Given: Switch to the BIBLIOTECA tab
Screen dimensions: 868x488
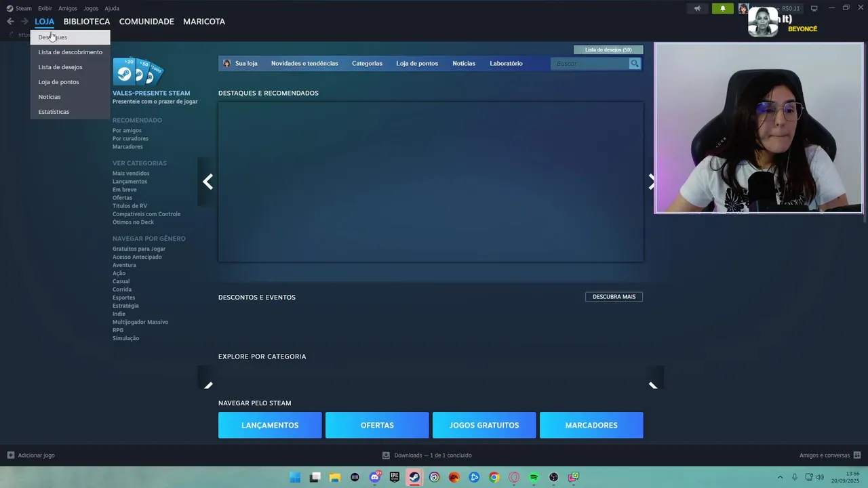Looking at the screenshot, I should 87,22.
